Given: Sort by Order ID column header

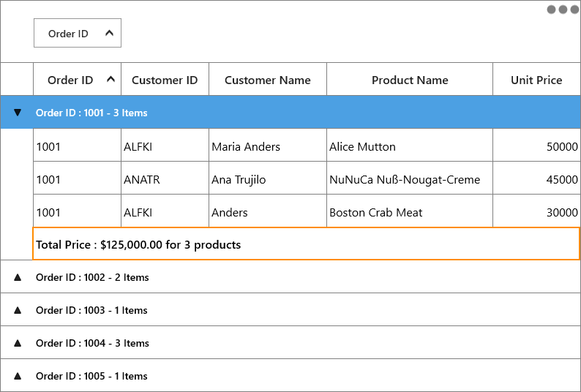Looking at the screenshot, I should tap(77, 79).
